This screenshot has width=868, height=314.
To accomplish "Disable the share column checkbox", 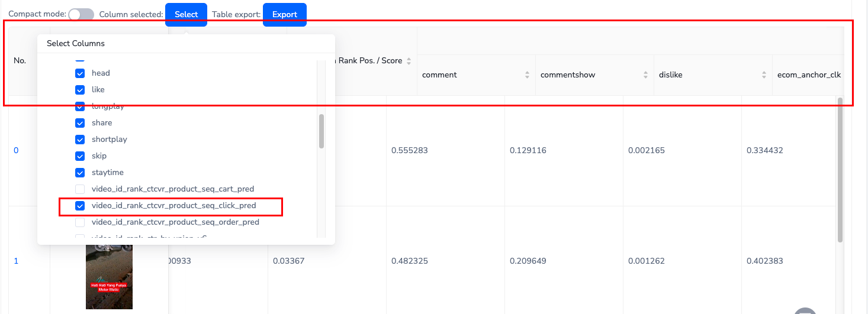I will (80, 123).
